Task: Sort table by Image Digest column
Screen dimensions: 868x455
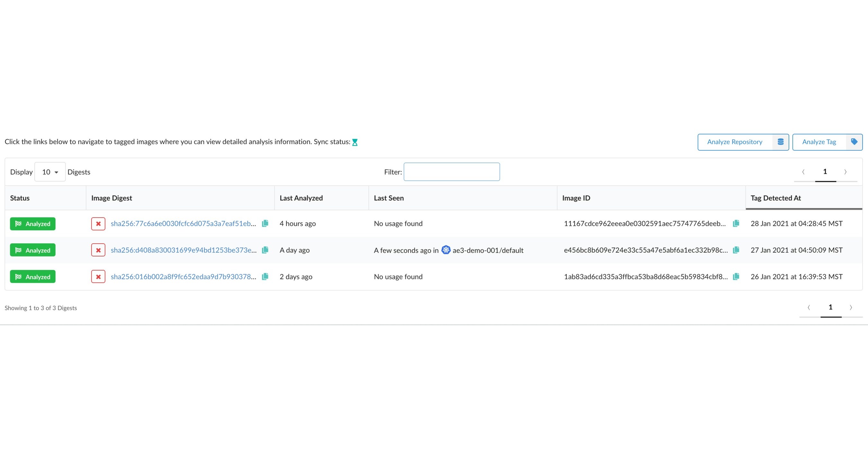Action: click(x=180, y=198)
